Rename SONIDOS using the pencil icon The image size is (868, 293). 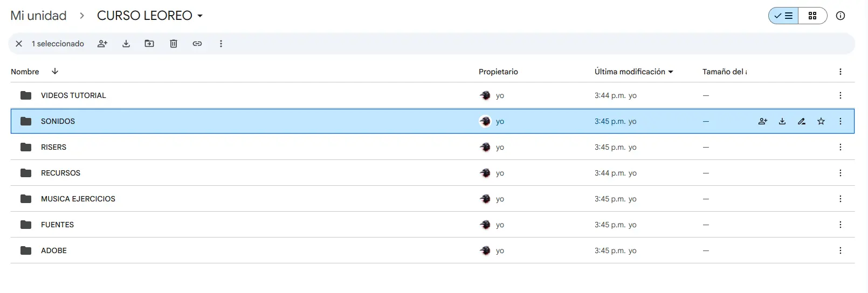802,121
